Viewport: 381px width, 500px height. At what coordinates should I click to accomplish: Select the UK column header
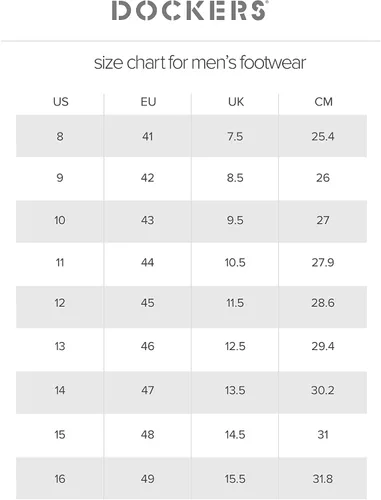pos(236,102)
